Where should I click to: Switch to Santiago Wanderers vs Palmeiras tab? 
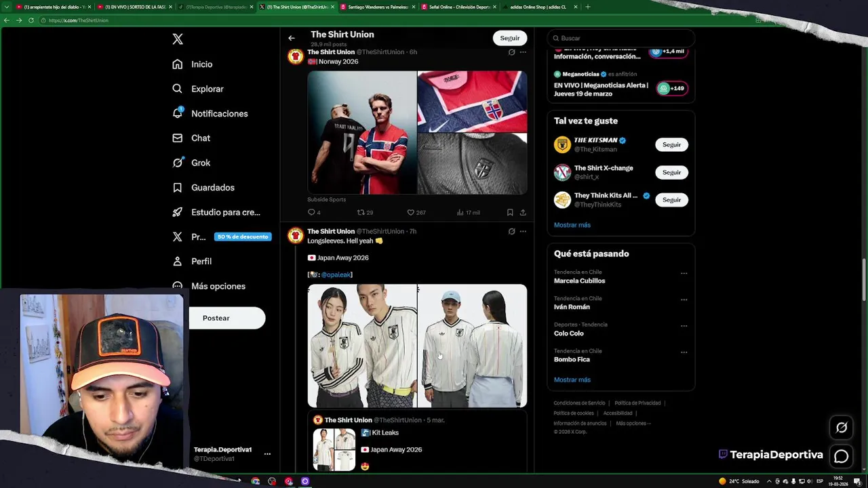378,7
